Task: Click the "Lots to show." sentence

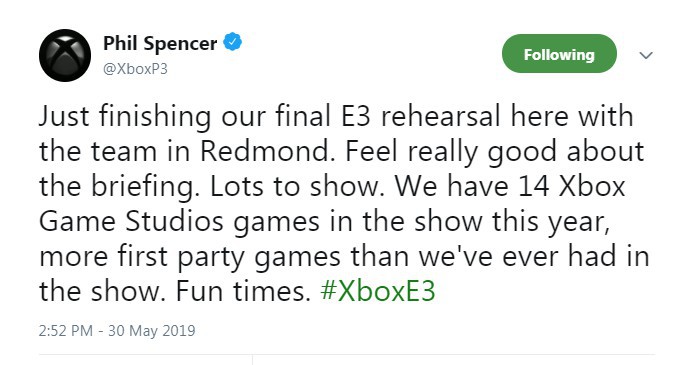Action: point(295,186)
